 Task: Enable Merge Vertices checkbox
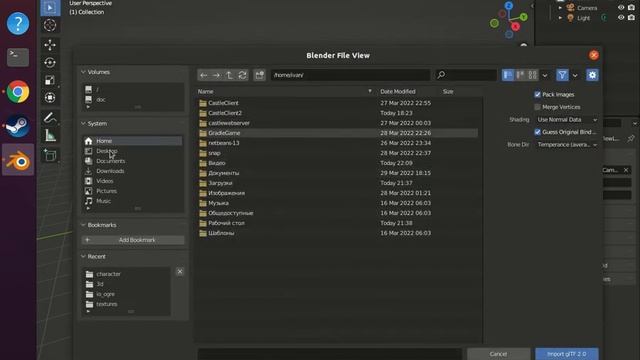coord(538,107)
